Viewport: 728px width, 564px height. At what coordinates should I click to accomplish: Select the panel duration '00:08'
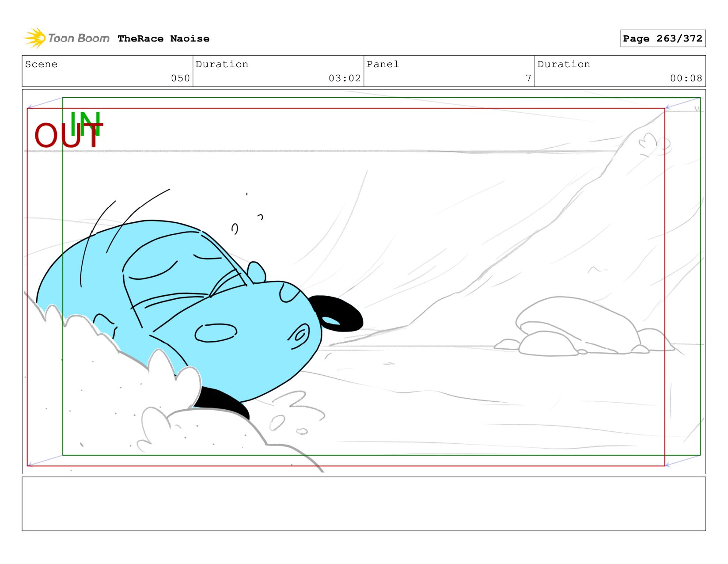[x=686, y=78]
